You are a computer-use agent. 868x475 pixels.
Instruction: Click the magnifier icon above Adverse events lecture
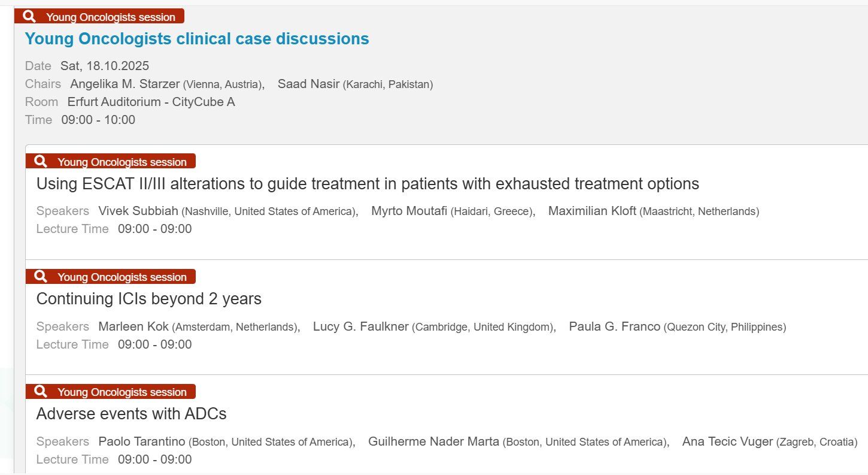pos(41,392)
